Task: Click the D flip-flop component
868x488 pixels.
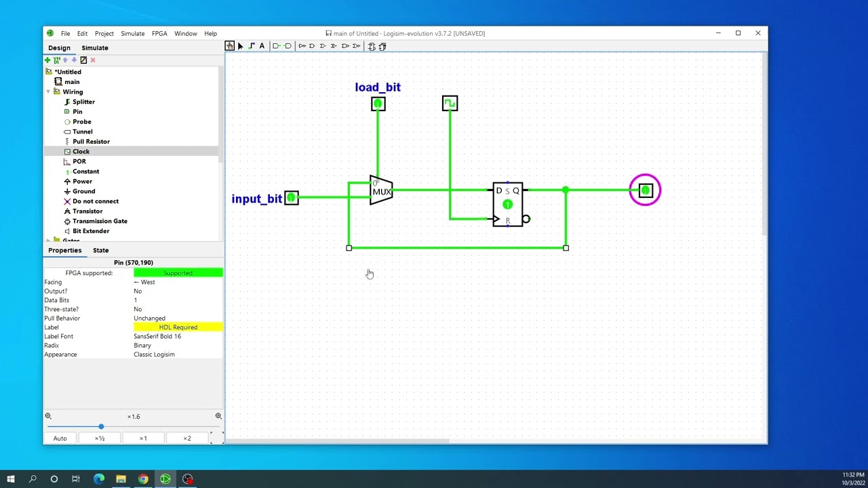Action: click(508, 204)
